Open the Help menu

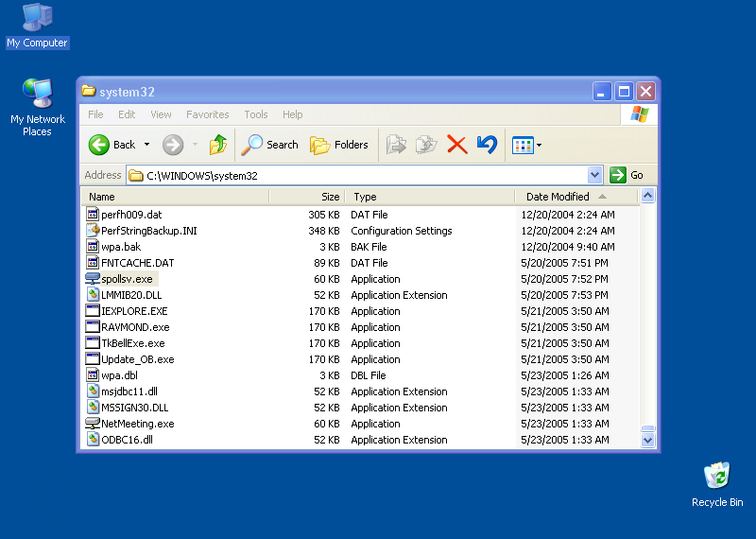click(x=292, y=114)
